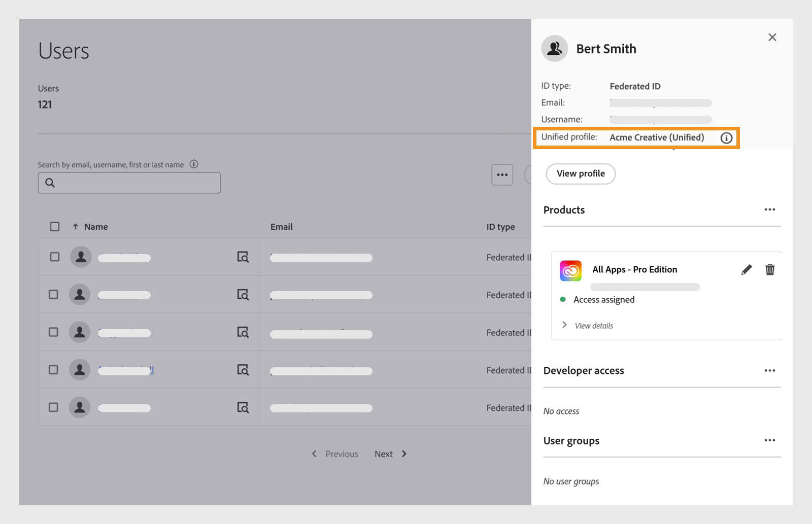Screen dimensions: 812x524
Task: Select the fifth user row checkbox
Action: (x=53, y=407)
